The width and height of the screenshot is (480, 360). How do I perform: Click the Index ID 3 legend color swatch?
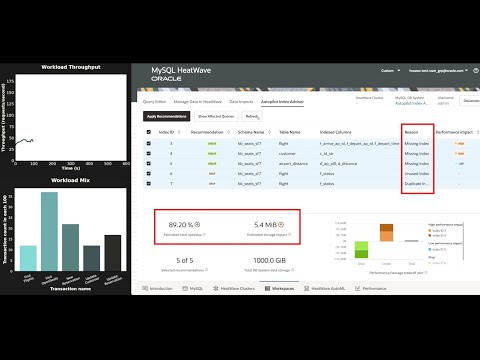click(430, 230)
